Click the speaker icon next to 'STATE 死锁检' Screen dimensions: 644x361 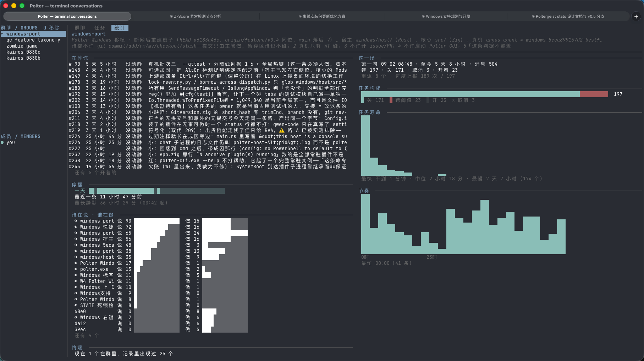[x=76, y=305]
